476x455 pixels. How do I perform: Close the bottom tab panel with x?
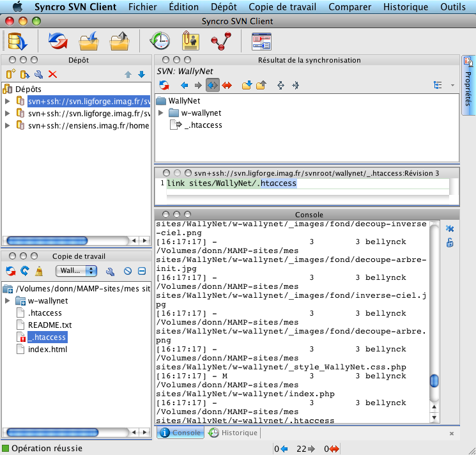pos(452,433)
